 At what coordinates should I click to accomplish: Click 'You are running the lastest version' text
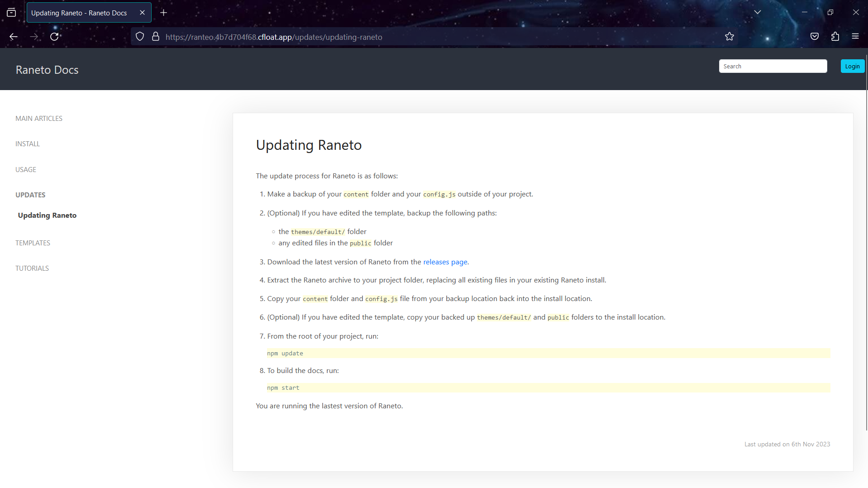click(x=329, y=406)
